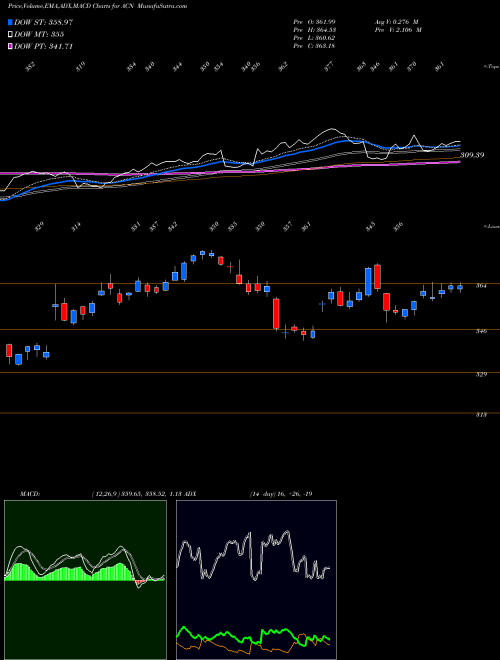Screen dimensions: 500x660
Task: Click the 313 price axis label
Action: click(x=481, y=415)
